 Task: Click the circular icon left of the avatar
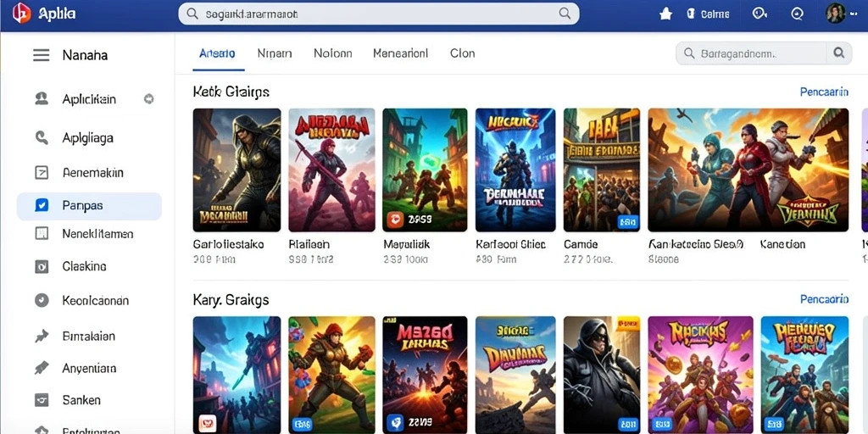pyautogui.click(x=797, y=14)
